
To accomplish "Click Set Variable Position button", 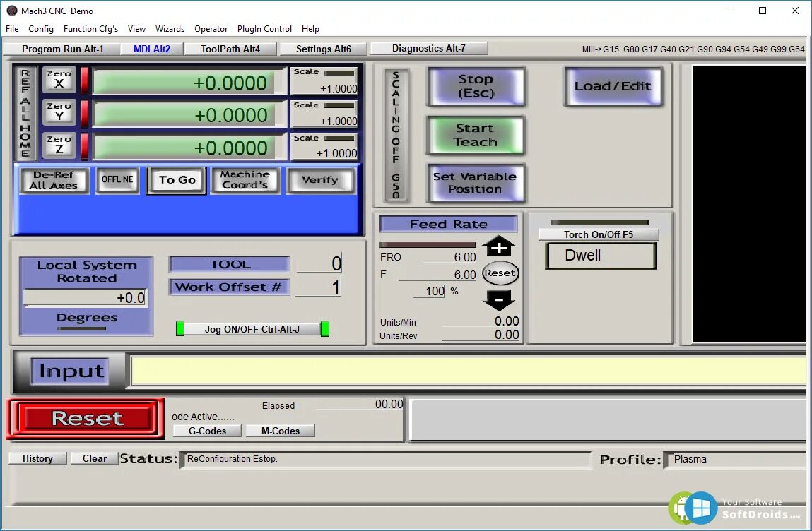I will coord(476,183).
